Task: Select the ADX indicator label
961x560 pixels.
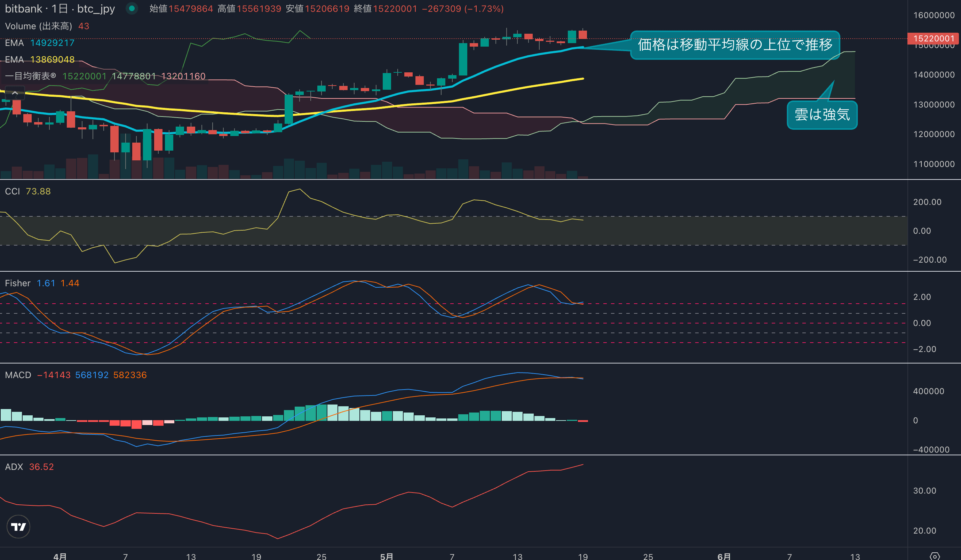Action: pos(14,467)
